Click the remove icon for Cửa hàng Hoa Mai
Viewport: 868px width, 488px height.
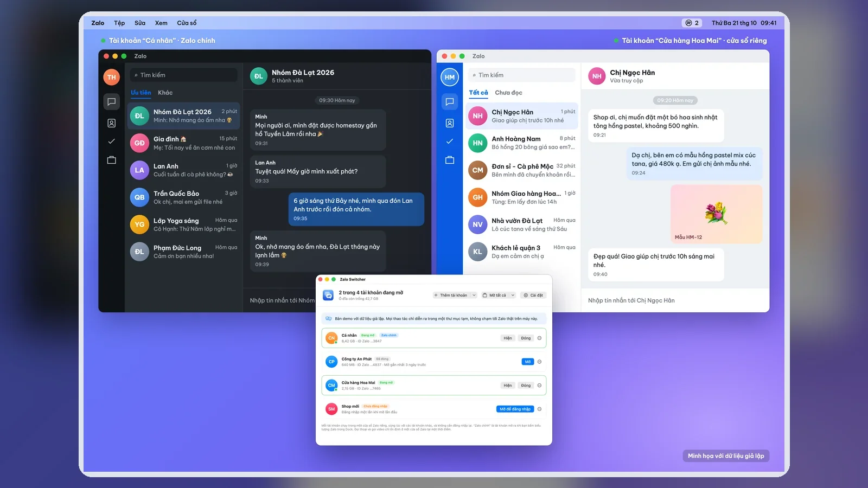coord(539,386)
